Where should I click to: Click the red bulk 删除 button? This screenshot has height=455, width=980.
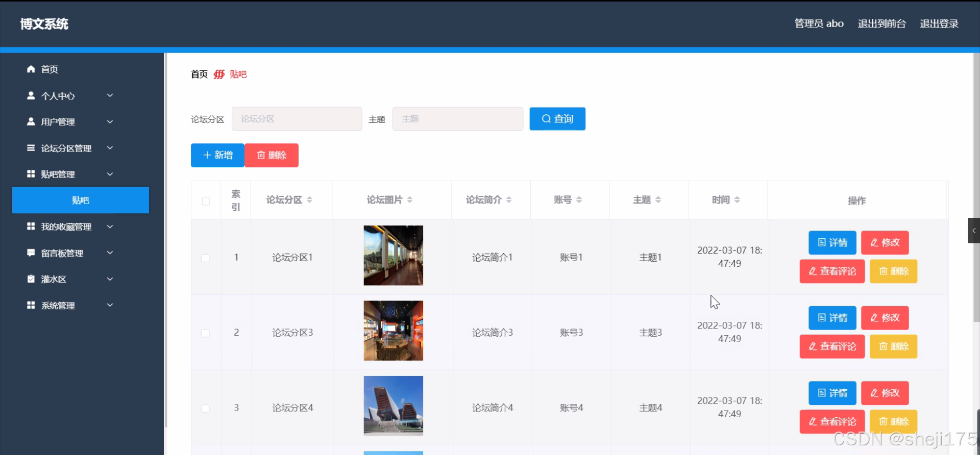[272, 155]
